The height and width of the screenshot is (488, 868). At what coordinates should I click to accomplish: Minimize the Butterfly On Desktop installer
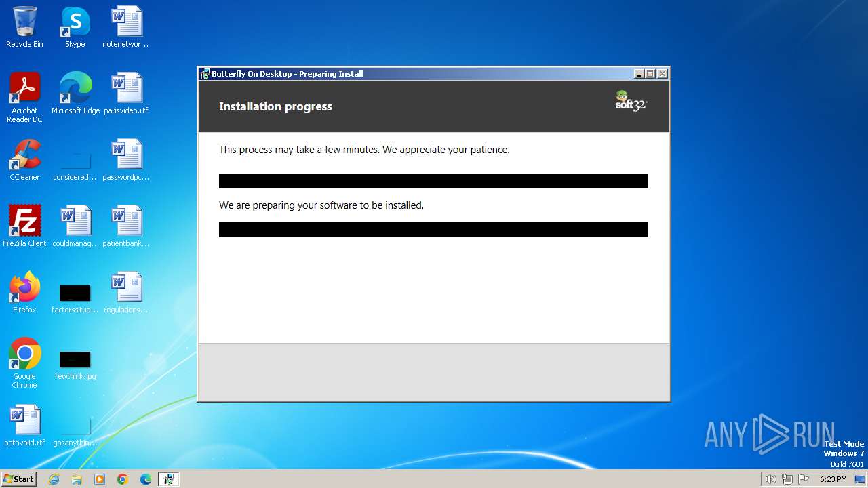(639, 74)
